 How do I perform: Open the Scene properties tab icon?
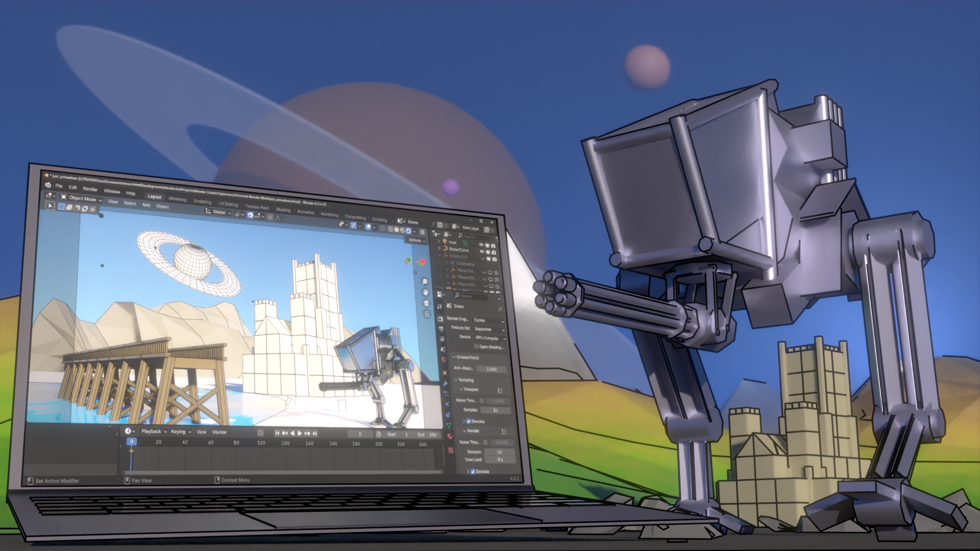443,349
